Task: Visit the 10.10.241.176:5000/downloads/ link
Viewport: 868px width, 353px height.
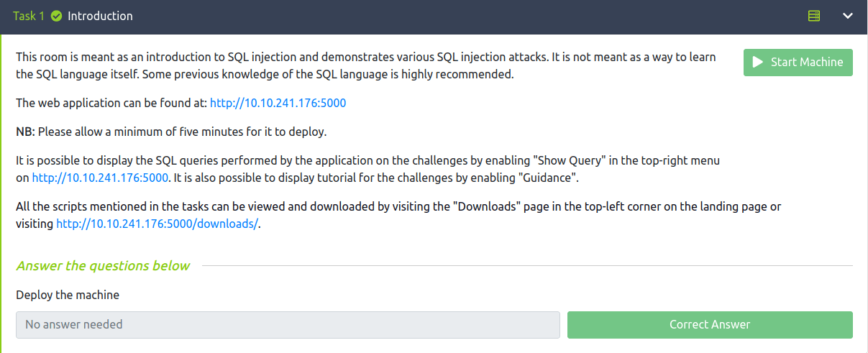Action: coord(156,224)
